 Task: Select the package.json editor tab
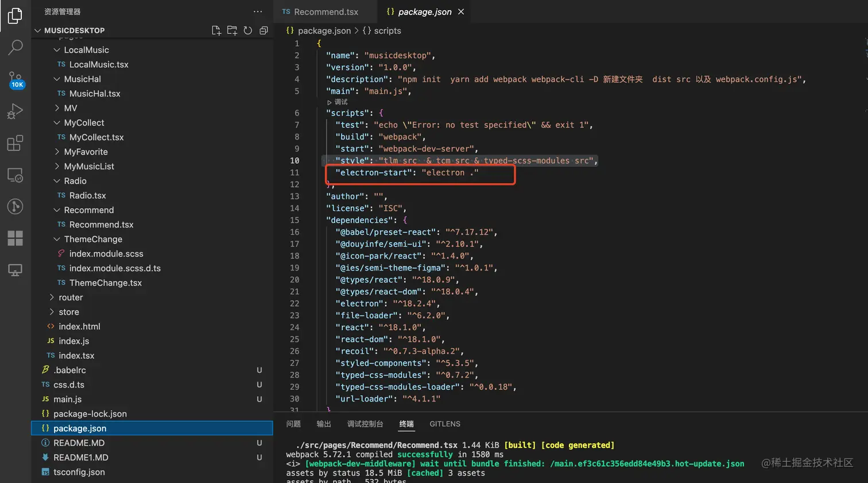point(425,11)
